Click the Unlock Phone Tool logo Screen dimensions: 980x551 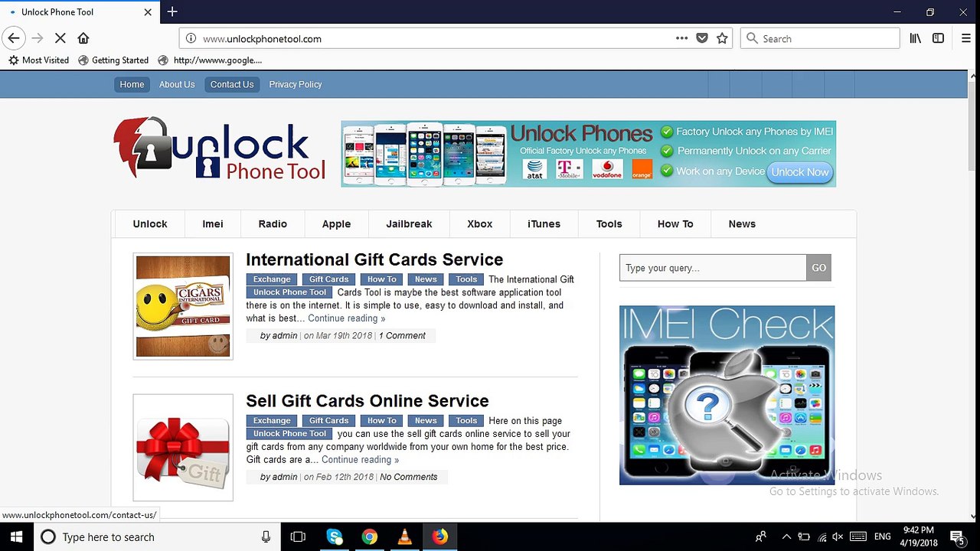coord(220,149)
